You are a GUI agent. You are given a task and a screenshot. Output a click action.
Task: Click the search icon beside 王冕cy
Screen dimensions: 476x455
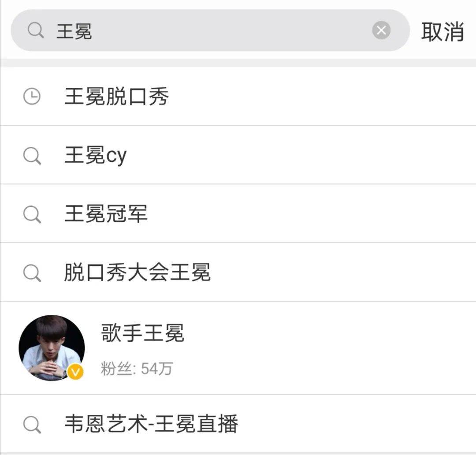32,156
